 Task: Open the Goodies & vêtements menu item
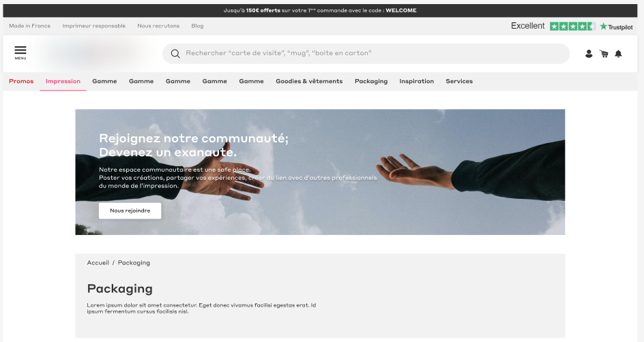pos(309,81)
